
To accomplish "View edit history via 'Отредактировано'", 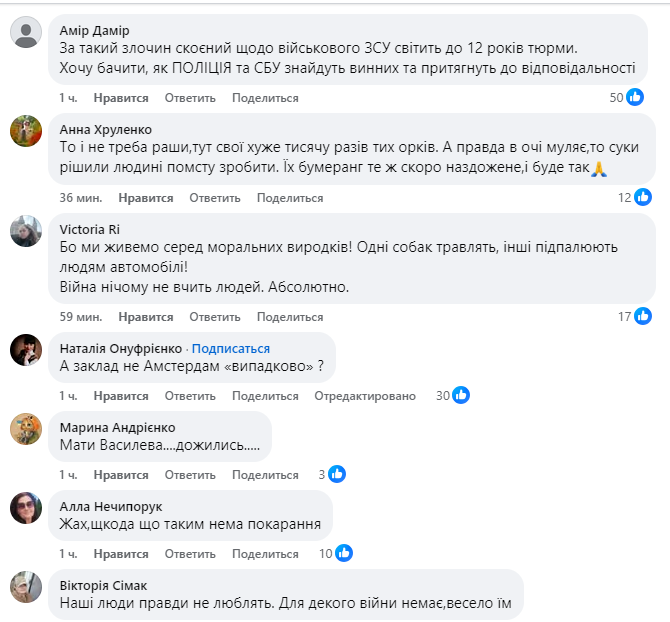I will click(x=365, y=396).
